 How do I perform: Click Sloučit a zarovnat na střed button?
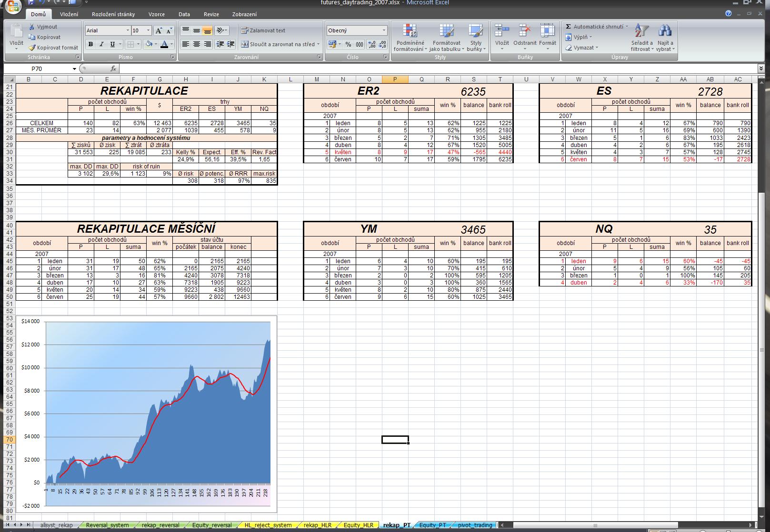[x=278, y=44]
